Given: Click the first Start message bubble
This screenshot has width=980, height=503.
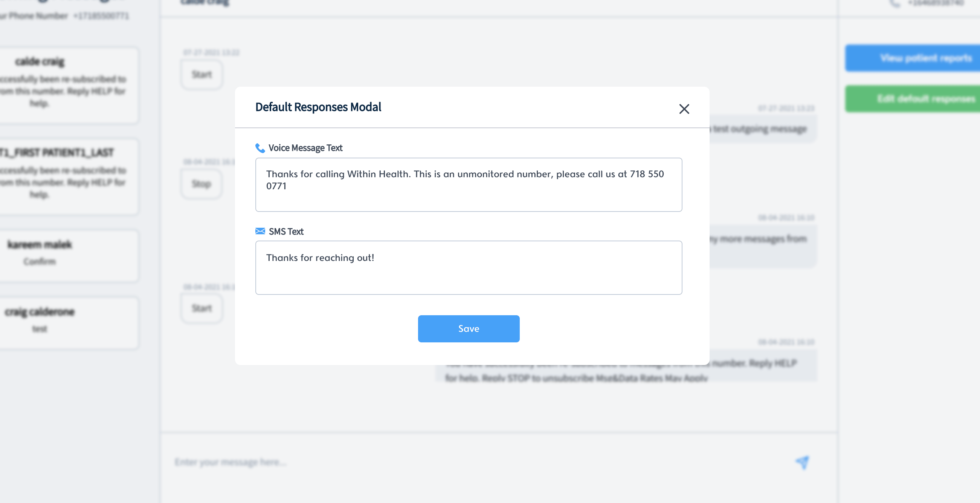Looking at the screenshot, I should click(201, 74).
